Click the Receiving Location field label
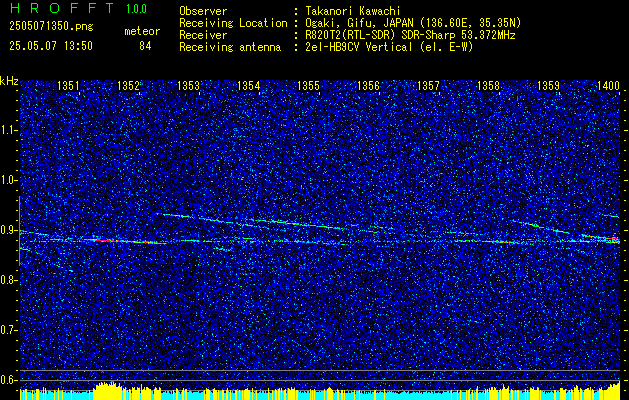Image resolution: width=629 pixels, height=400 pixels. click(233, 23)
